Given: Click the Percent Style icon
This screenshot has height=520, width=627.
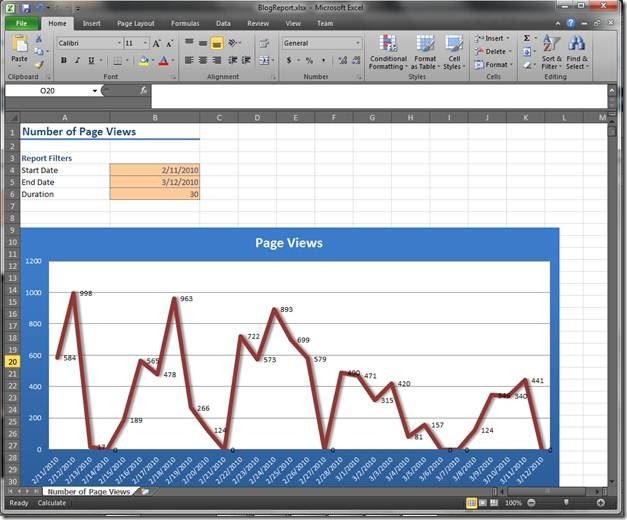Looking at the screenshot, I should [309, 61].
